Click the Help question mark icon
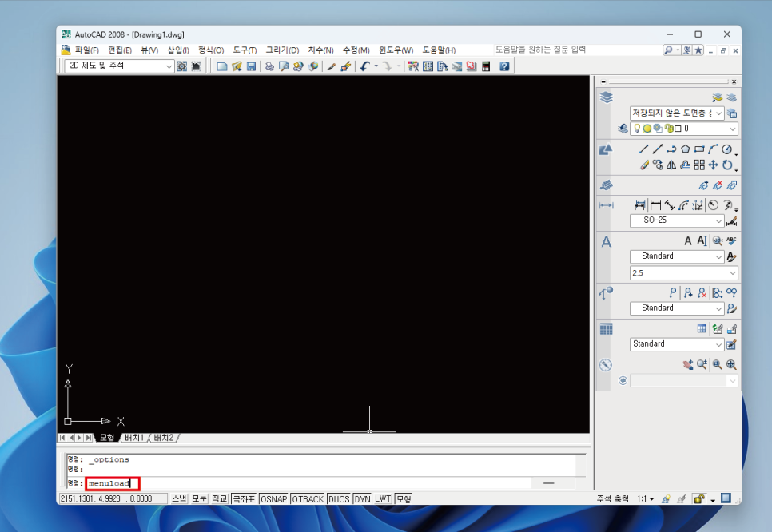772x532 pixels. point(504,66)
